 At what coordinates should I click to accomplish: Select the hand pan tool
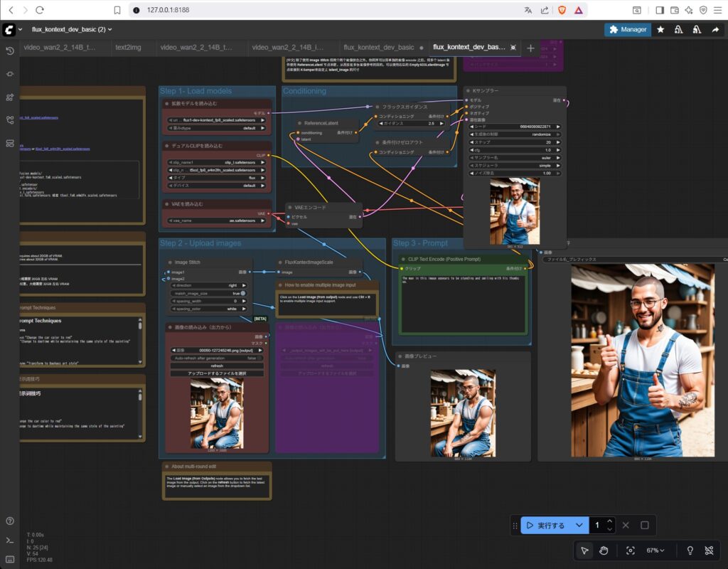click(604, 551)
